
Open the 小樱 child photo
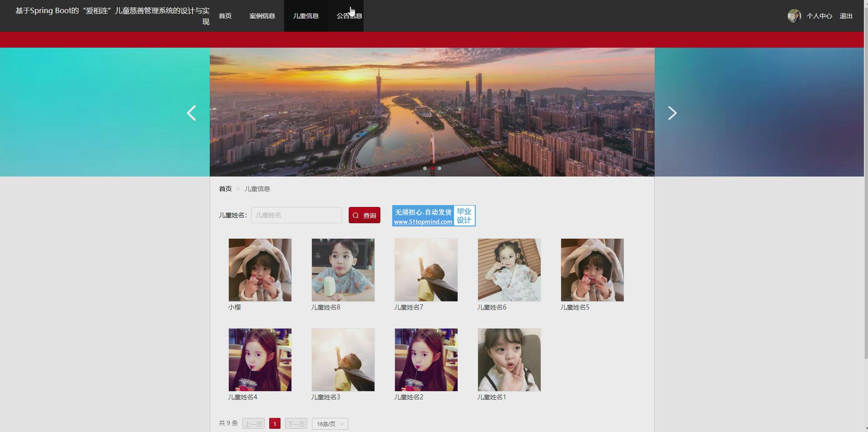(x=260, y=270)
